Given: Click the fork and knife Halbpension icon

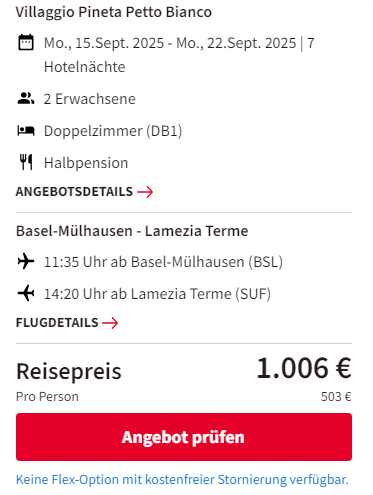Looking at the screenshot, I should pyautogui.click(x=26, y=162).
